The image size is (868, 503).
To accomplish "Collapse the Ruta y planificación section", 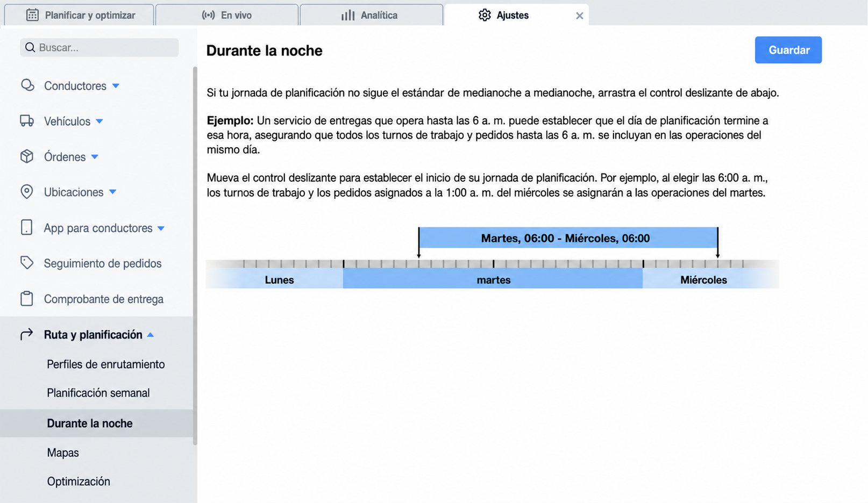I will point(151,335).
